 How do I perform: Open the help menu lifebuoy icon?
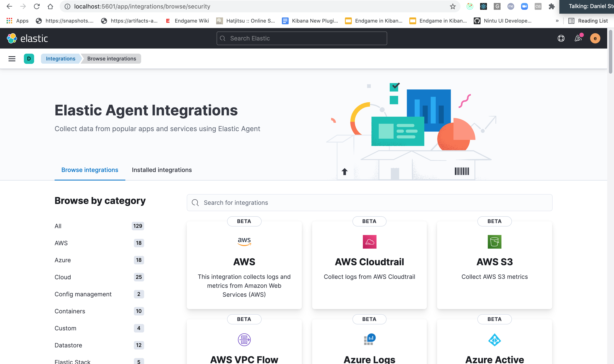[561, 38]
